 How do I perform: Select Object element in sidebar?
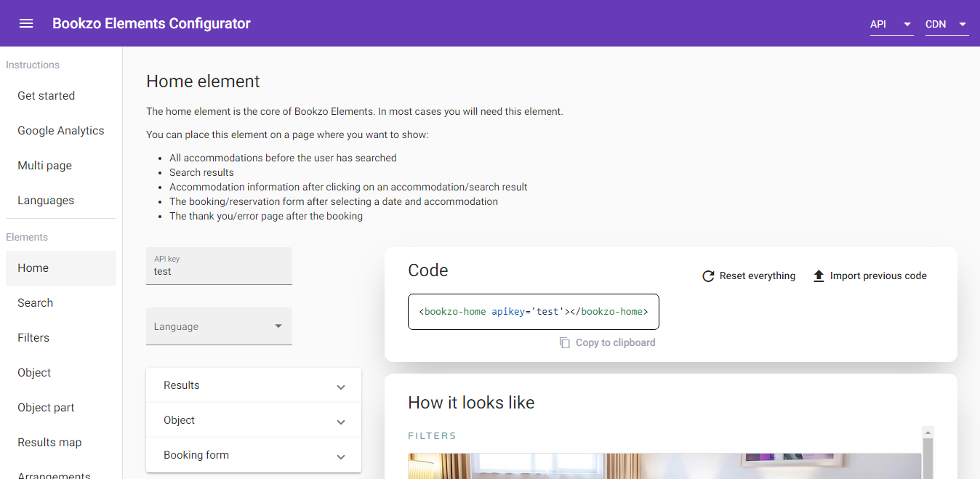[x=61, y=373]
